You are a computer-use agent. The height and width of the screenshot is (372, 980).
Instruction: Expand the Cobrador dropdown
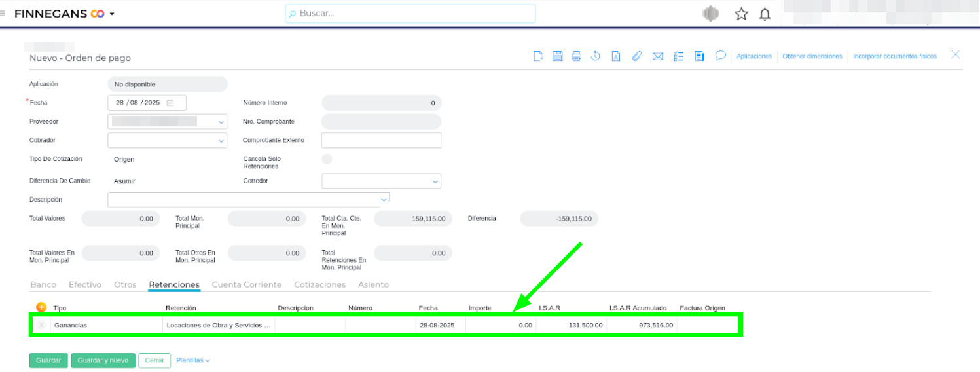(221, 141)
